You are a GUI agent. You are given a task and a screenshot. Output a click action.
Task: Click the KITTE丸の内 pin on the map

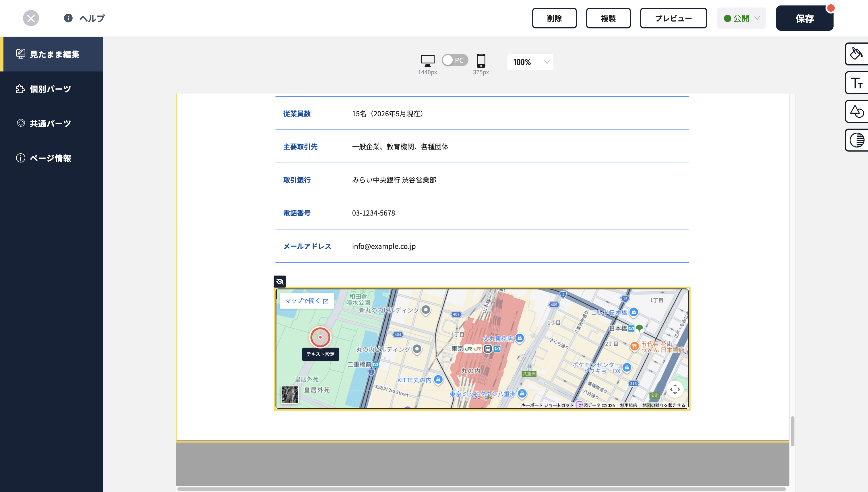click(438, 379)
